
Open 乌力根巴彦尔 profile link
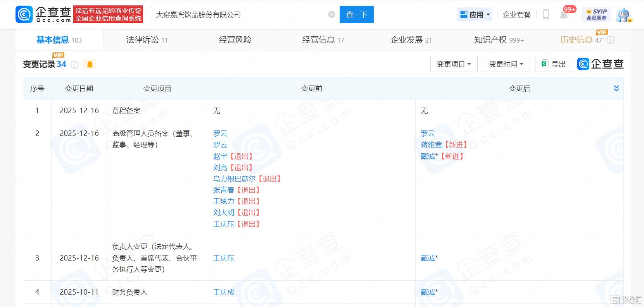tap(235, 179)
